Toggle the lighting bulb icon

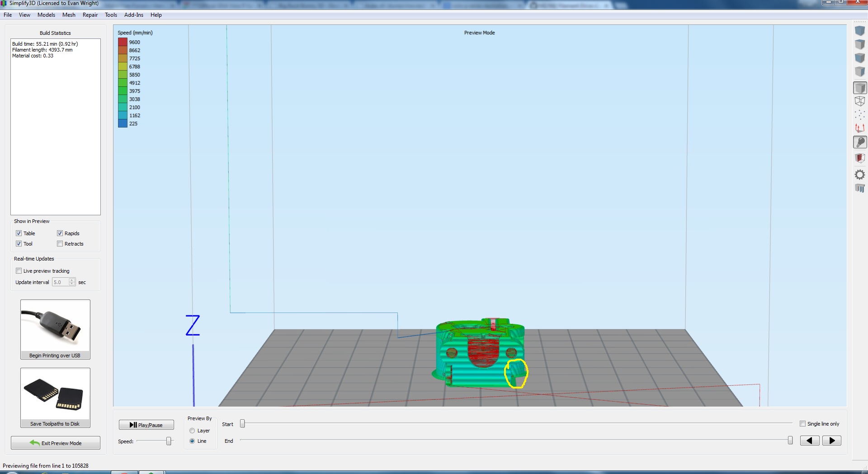pyautogui.click(x=859, y=142)
